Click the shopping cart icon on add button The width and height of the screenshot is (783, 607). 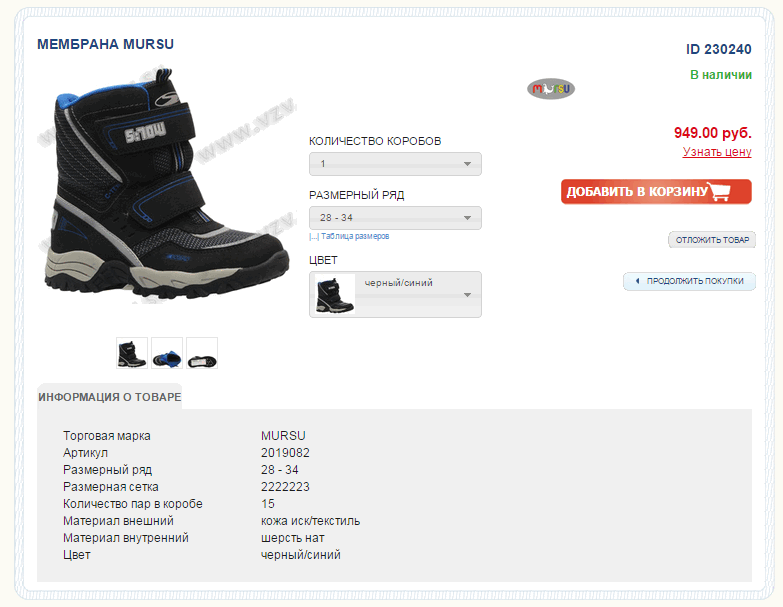[x=720, y=192]
